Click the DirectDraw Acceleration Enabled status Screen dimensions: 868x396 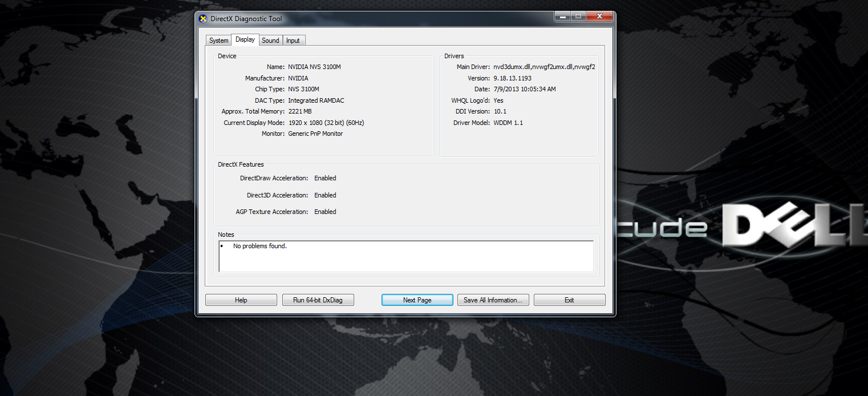[325, 178]
